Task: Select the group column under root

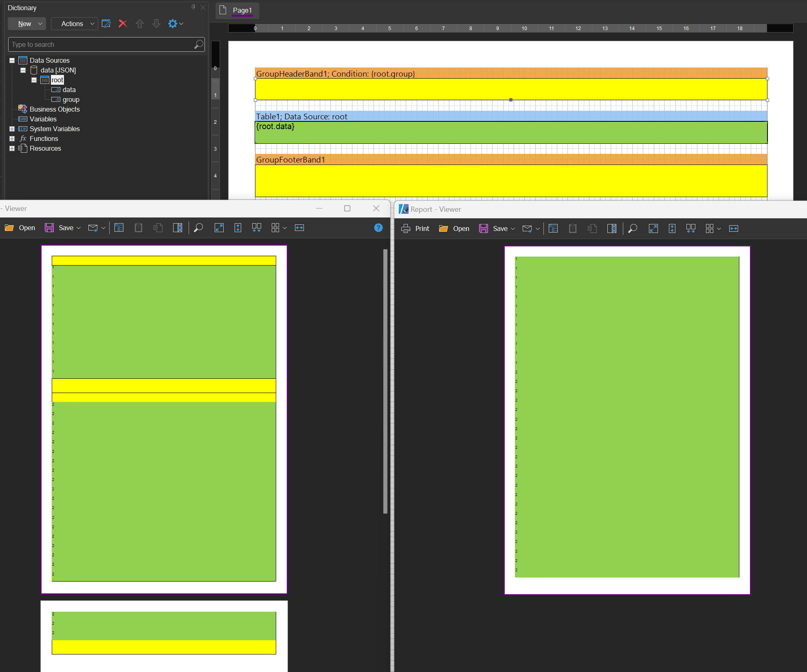Action: coord(71,99)
